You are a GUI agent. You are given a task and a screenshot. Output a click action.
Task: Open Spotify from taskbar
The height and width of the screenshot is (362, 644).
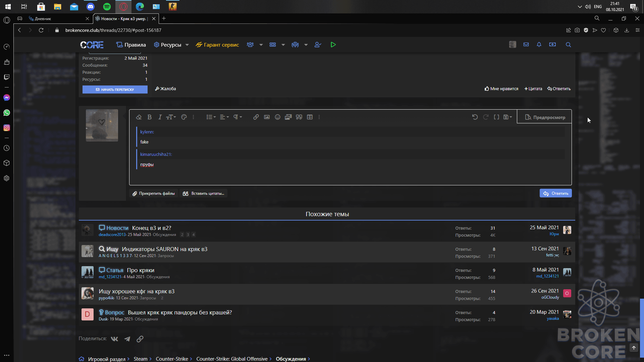point(107,6)
